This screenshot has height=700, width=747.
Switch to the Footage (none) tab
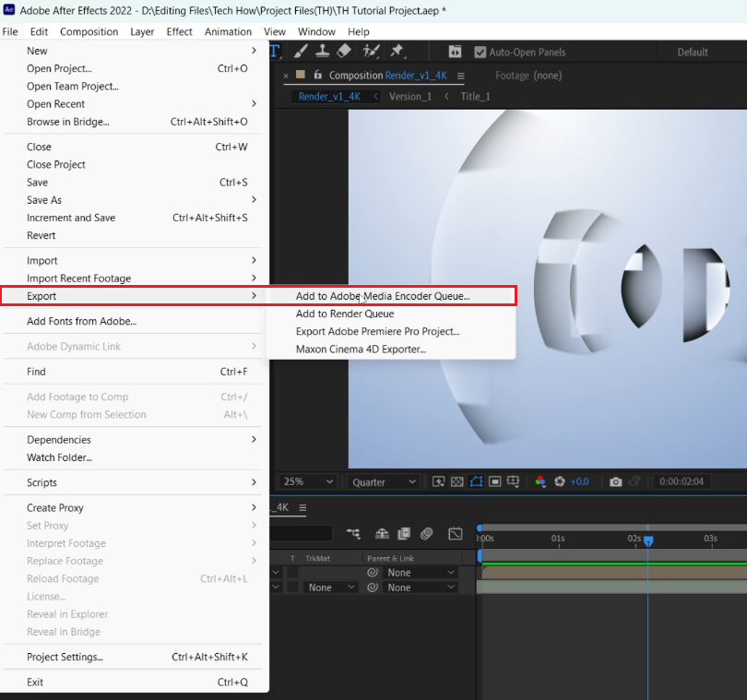[528, 76]
